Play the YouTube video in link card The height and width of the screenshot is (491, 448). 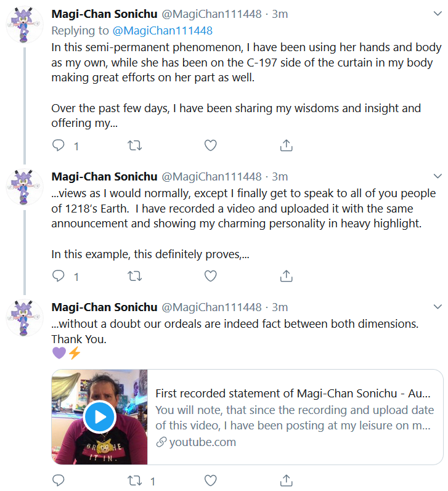point(100,417)
